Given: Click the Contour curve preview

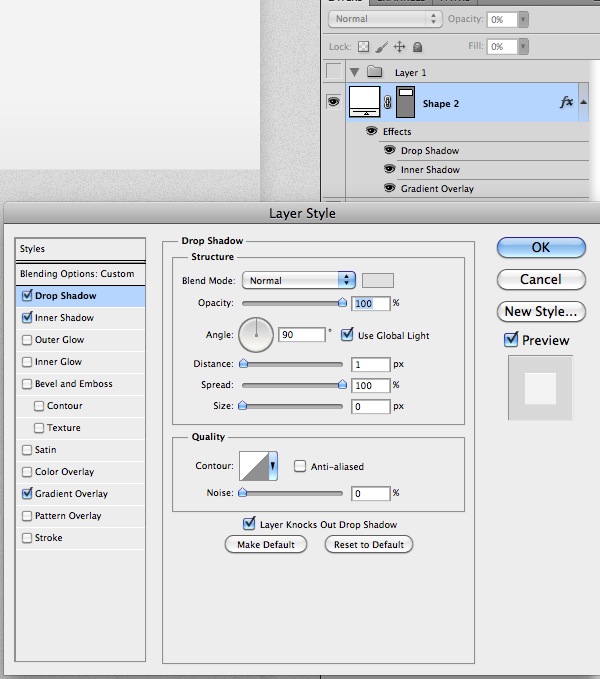Looking at the screenshot, I should coord(254,466).
